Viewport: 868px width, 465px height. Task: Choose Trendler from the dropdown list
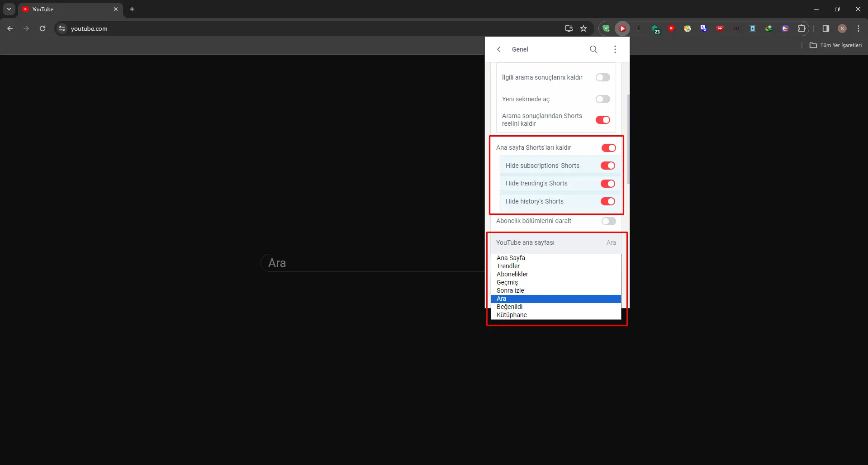(556, 266)
